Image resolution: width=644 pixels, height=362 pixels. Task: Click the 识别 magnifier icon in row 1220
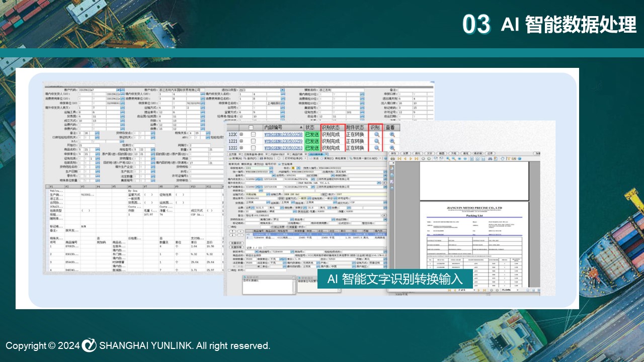pos(376,135)
